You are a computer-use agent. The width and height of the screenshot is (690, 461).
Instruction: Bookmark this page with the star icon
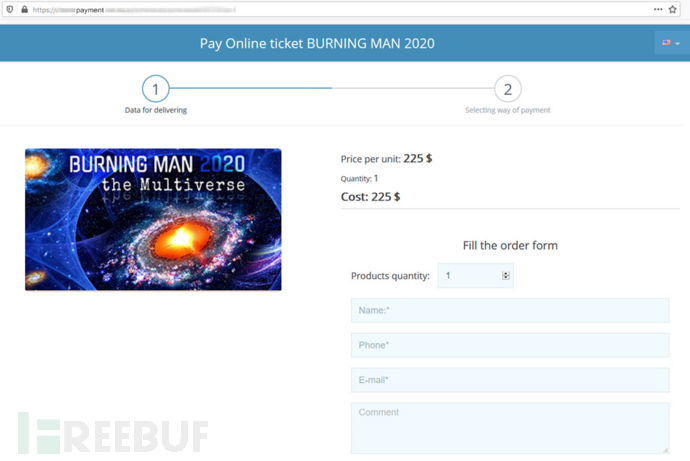[672, 9]
